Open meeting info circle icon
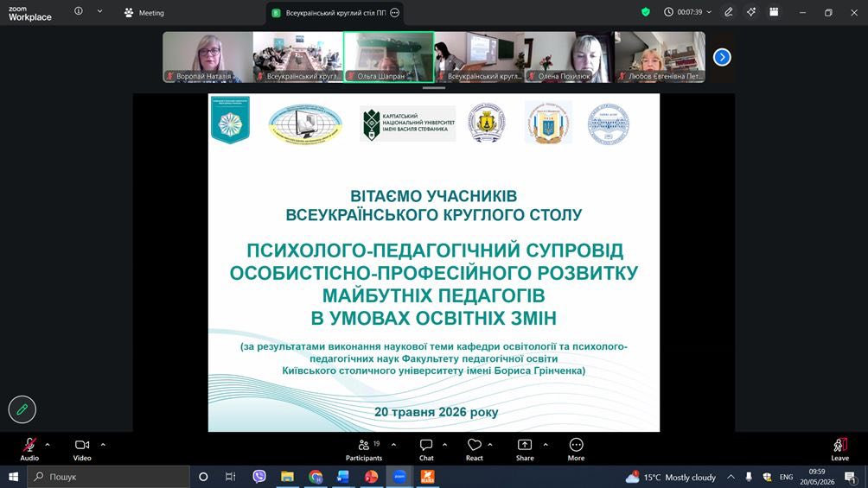The height and width of the screenshot is (488, 868). coord(79,11)
